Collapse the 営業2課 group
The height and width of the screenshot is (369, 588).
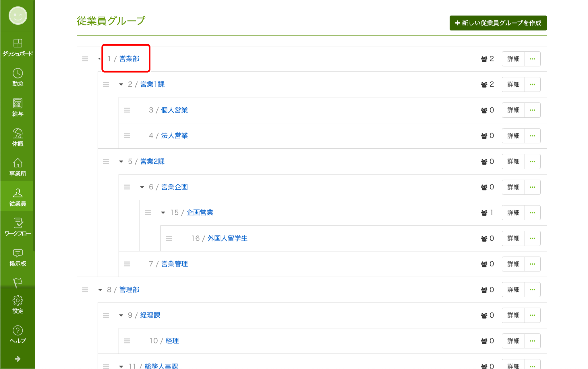(x=121, y=162)
